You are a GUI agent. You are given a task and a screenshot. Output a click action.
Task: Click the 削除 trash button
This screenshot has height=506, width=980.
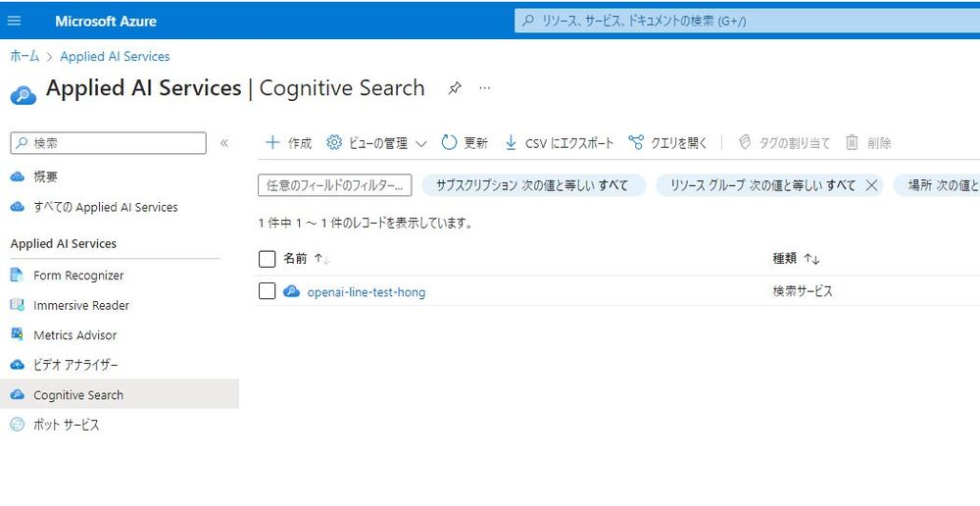tap(868, 142)
